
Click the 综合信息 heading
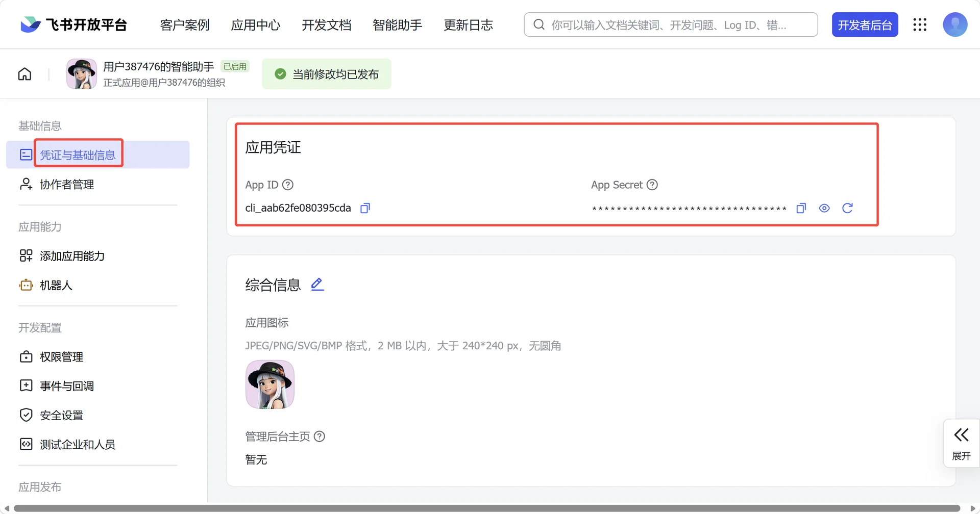click(x=273, y=285)
